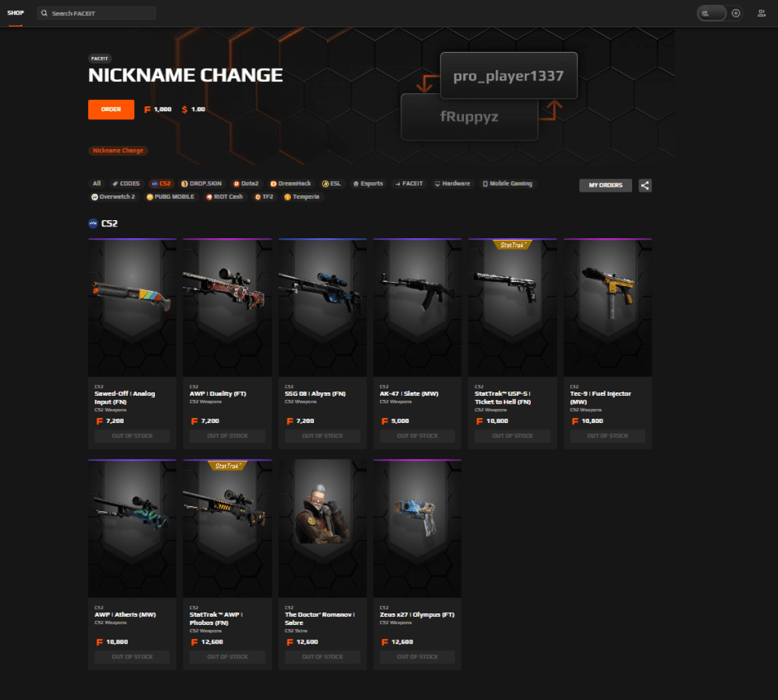The width and height of the screenshot is (778, 700).
Task: Open the SHOP menu item
Action: [x=15, y=12]
